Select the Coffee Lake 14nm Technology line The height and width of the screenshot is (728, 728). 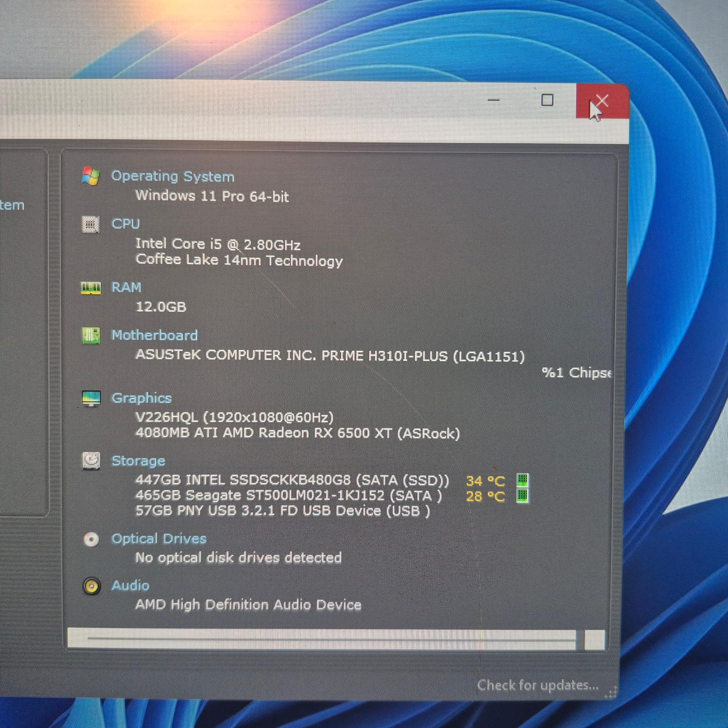(239, 260)
